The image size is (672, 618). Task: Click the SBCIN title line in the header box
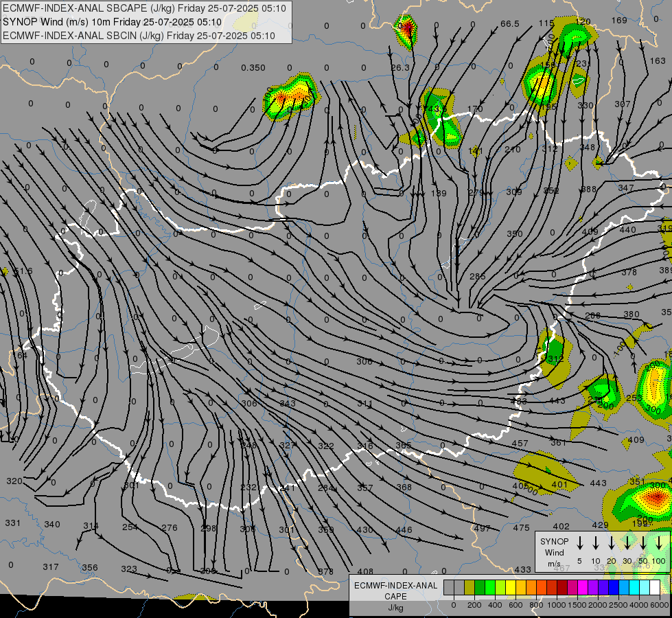[139, 36]
